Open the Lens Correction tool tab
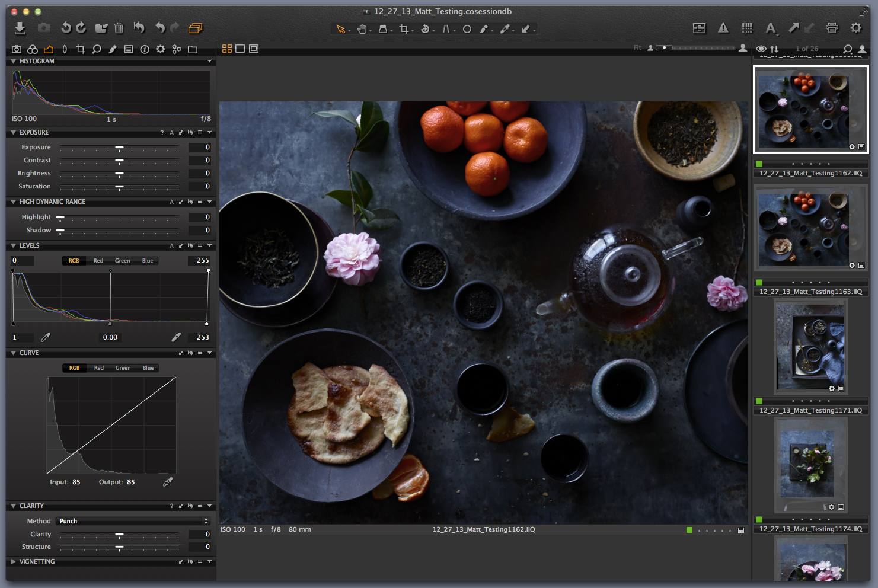The image size is (878, 588). (x=65, y=49)
